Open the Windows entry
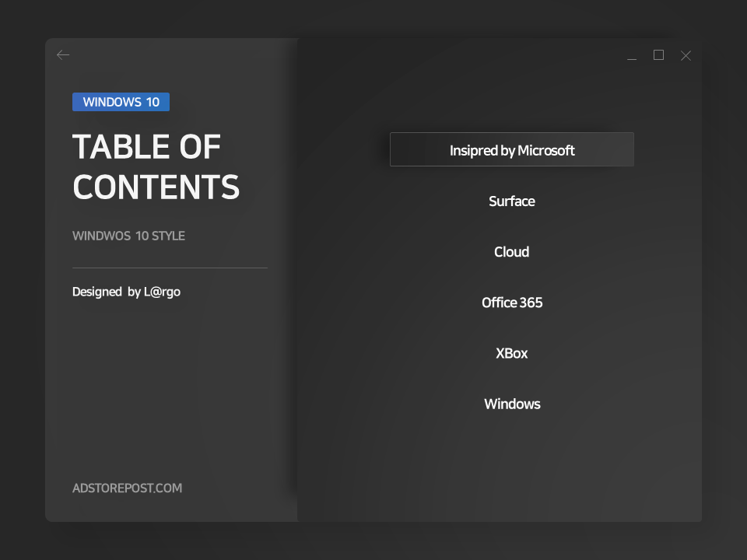747x560 pixels. tap(512, 404)
